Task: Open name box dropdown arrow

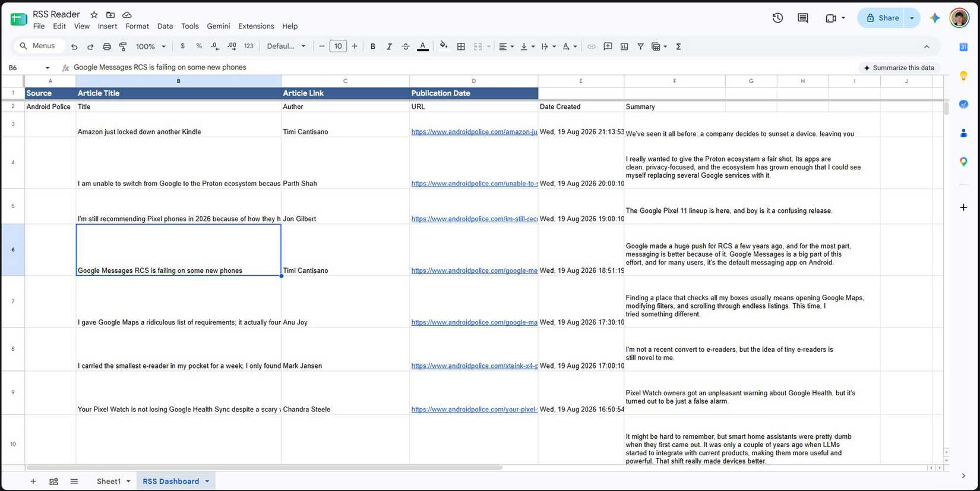Action: [48, 68]
